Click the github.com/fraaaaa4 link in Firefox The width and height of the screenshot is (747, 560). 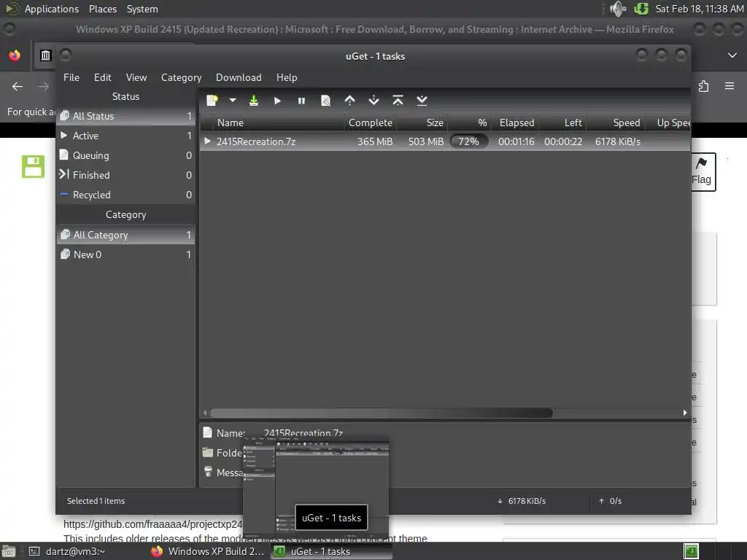point(153,524)
